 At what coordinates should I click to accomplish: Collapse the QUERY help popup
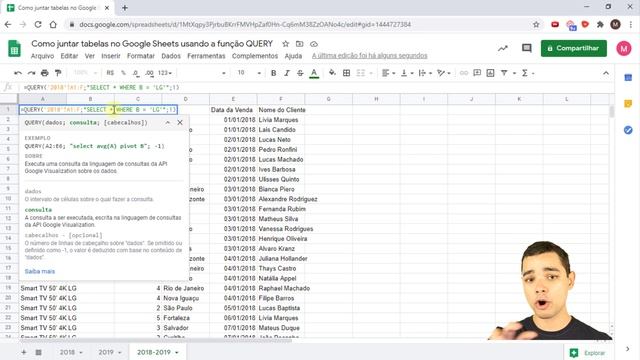[168, 122]
